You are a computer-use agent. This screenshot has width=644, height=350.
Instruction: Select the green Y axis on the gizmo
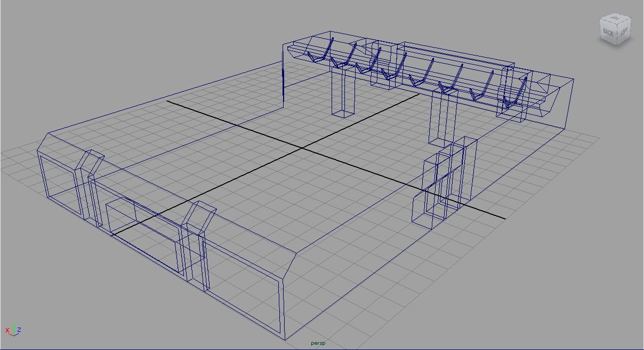[x=14, y=326]
